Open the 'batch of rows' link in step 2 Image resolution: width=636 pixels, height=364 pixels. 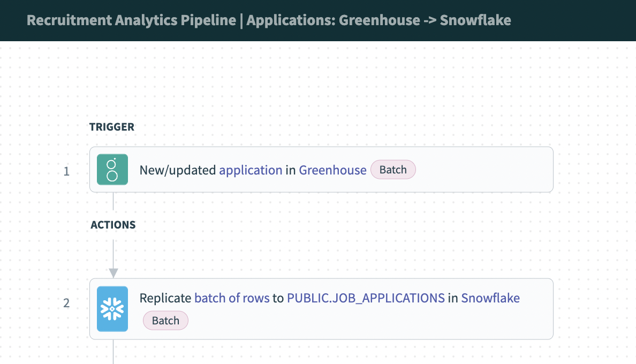click(x=232, y=298)
